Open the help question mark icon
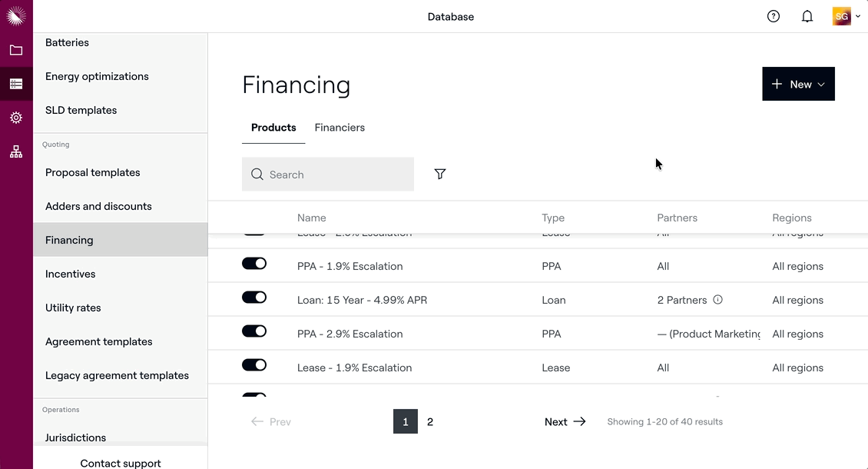The width and height of the screenshot is (868, 469). [x=774, y=16]
